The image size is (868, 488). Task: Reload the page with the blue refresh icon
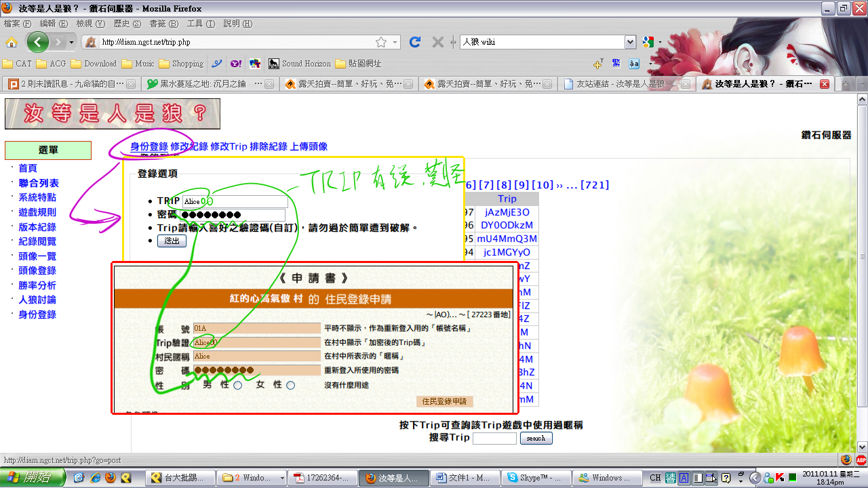tap(415, 42)
